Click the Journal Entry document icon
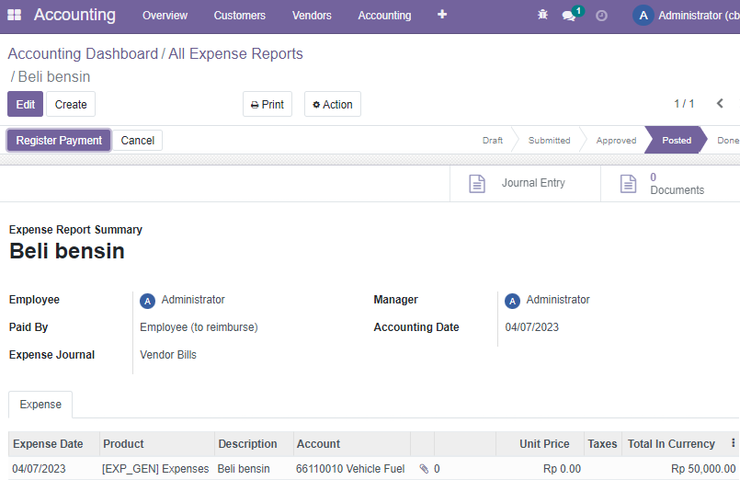Screen dimensions: 740x480 click(x=477, y=184)
